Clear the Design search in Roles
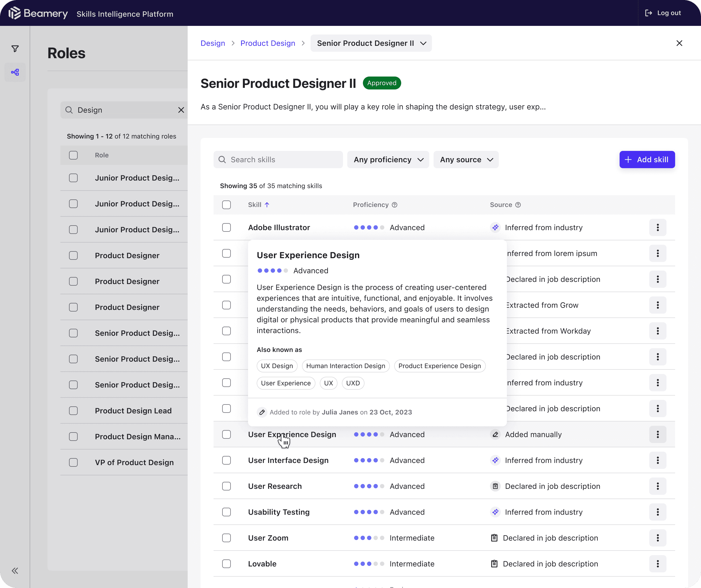Screen dimensions: 701x588 coord(181,110)
